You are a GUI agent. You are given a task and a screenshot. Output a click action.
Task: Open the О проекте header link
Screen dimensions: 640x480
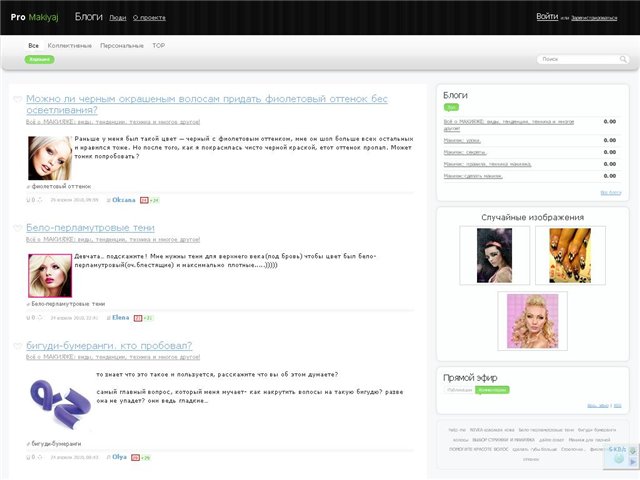(149, 18)
